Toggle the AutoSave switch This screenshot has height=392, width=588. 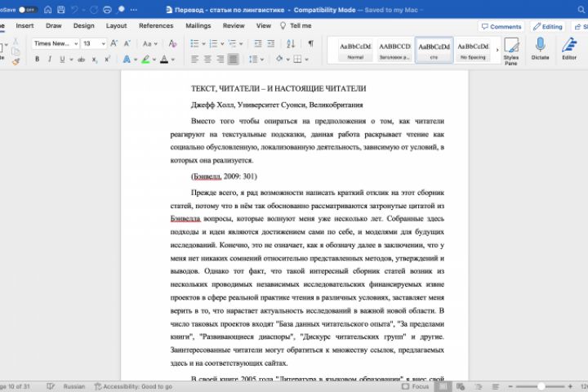(28, 10)
